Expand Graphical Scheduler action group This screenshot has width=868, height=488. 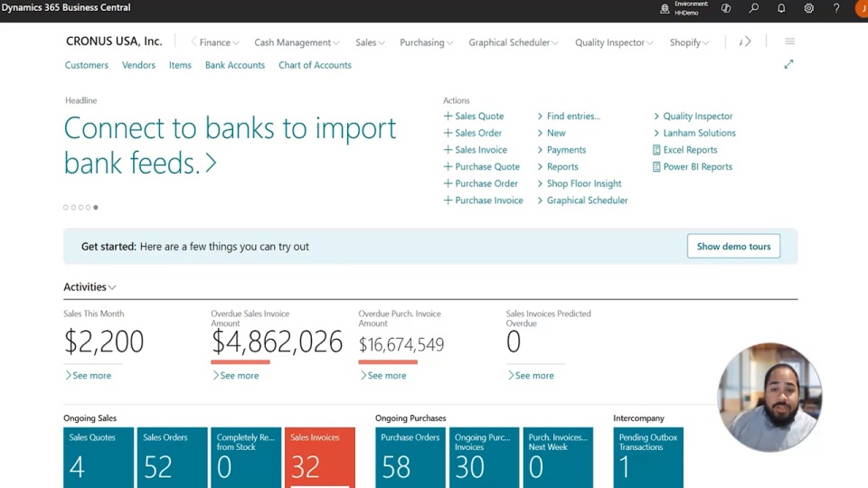pyautogui.click(x=582, y=201)
